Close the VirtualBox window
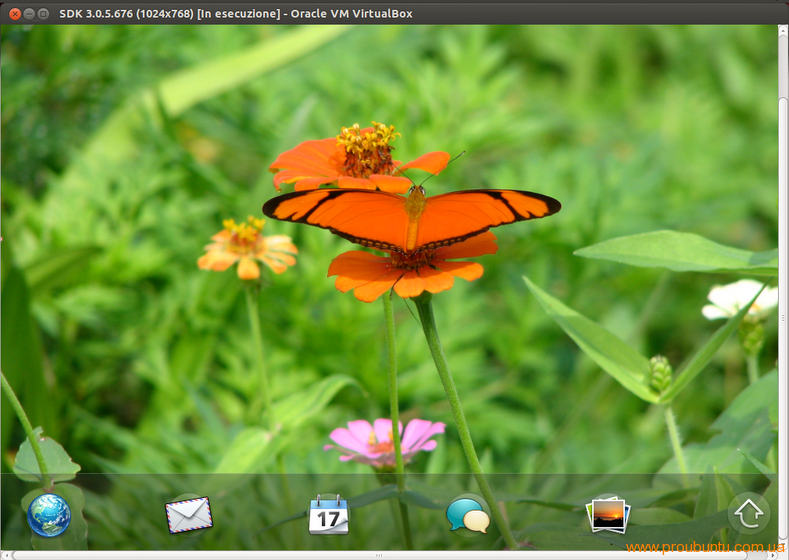The height and width of the screenshot is (560, 789). coord(14,13)
